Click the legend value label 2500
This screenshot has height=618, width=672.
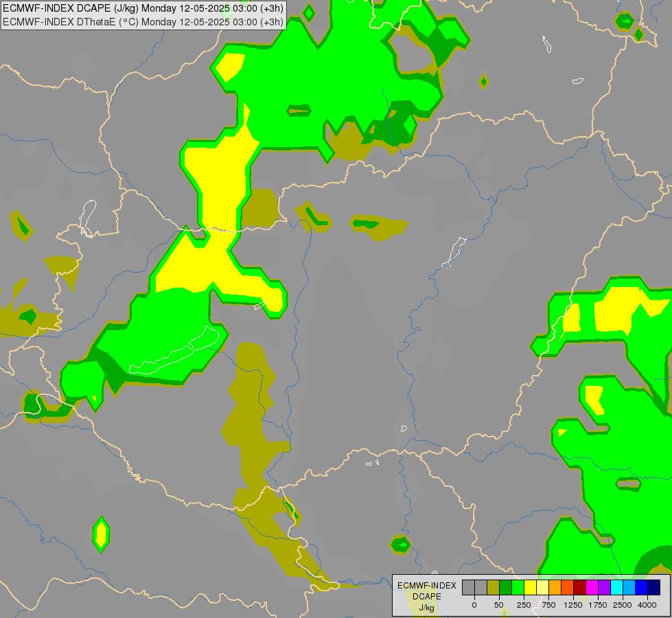(x=623, y=605)
